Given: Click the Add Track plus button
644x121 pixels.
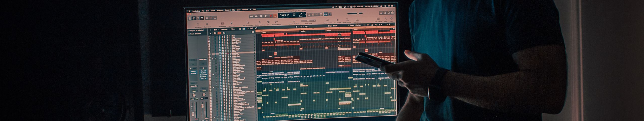Looking at the screenshot, I should click(x=210, y=33).
